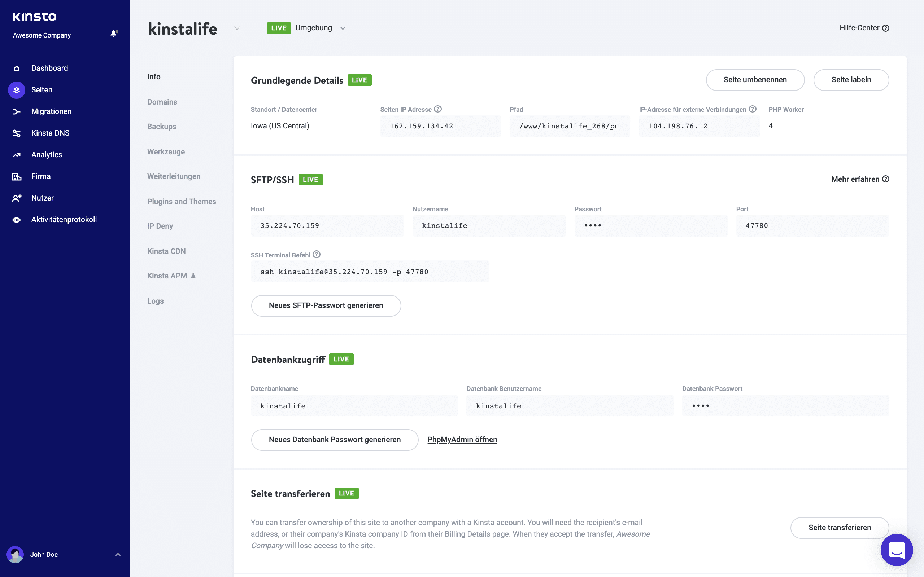
Task: Click the Migrationen icon in sidebar
Action: [17, 111]
